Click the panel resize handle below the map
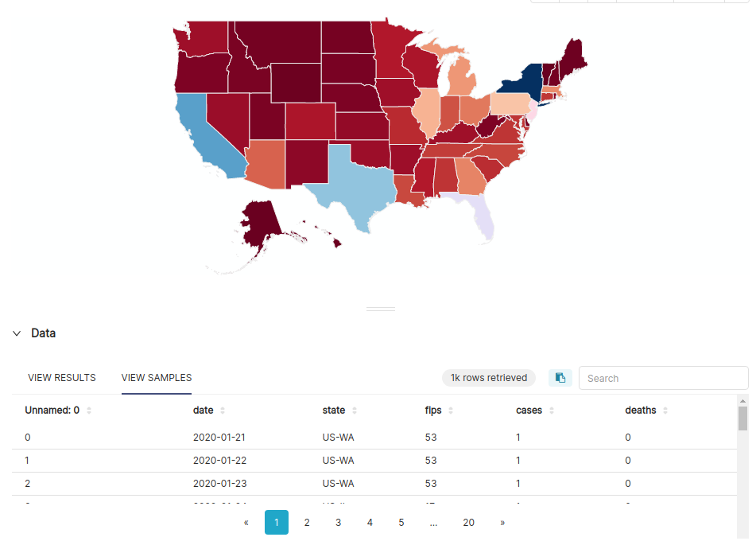 click(x=381, y=308)
